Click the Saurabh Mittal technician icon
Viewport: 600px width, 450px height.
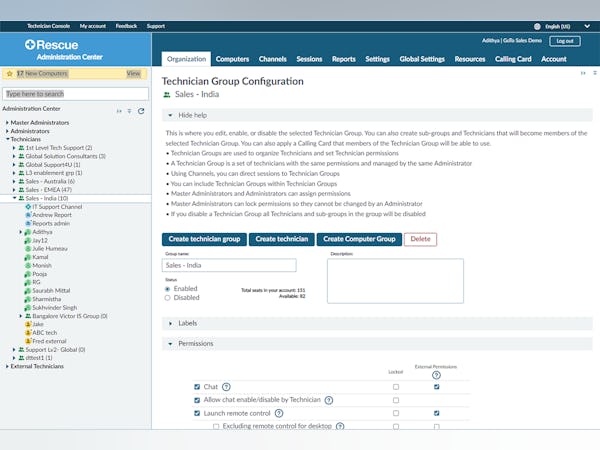28,291
